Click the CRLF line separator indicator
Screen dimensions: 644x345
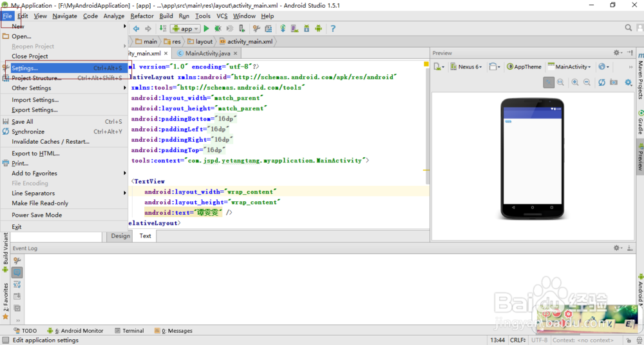point(518,340)
